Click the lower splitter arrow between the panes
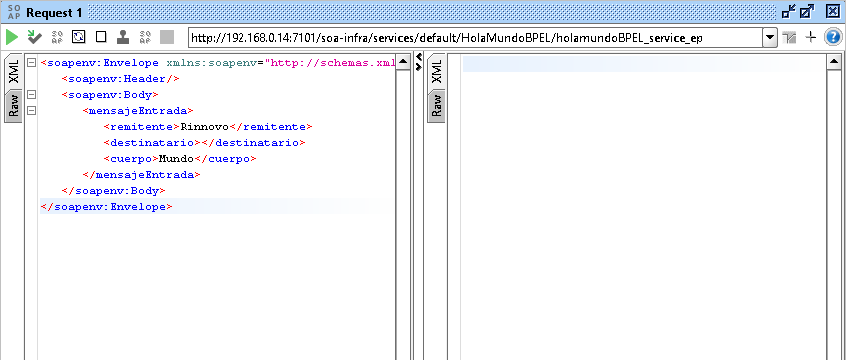This screenshot has width=847, height=360. click(419, 66)
